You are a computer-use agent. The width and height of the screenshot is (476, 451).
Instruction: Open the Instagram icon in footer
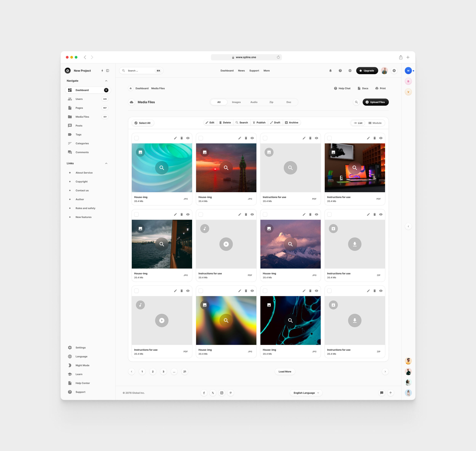tap(222, 393)
